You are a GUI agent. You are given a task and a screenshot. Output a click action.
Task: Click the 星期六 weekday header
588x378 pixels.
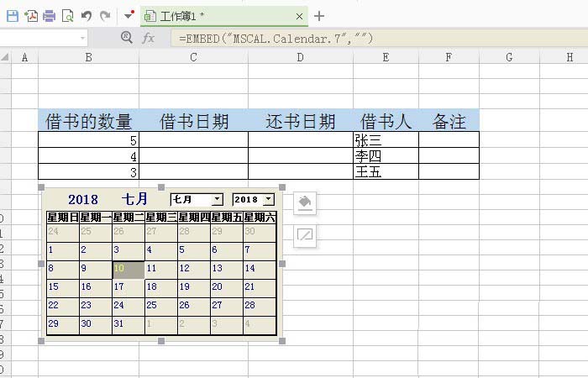259,218
